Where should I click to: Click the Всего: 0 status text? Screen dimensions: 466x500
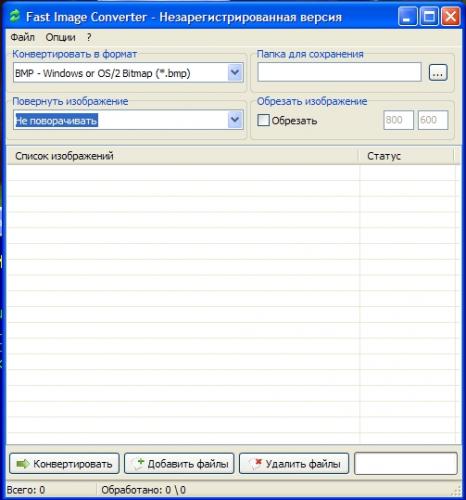pyautogui.click(x=26, y=490)
